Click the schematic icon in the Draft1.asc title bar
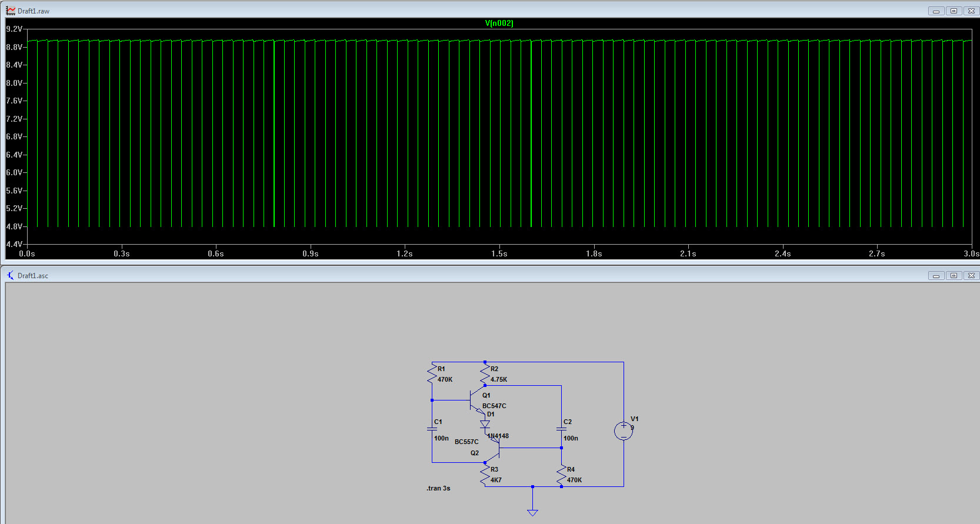Image resolution: width=980 pixels, height=524 pixels. (x=10, y=275)
